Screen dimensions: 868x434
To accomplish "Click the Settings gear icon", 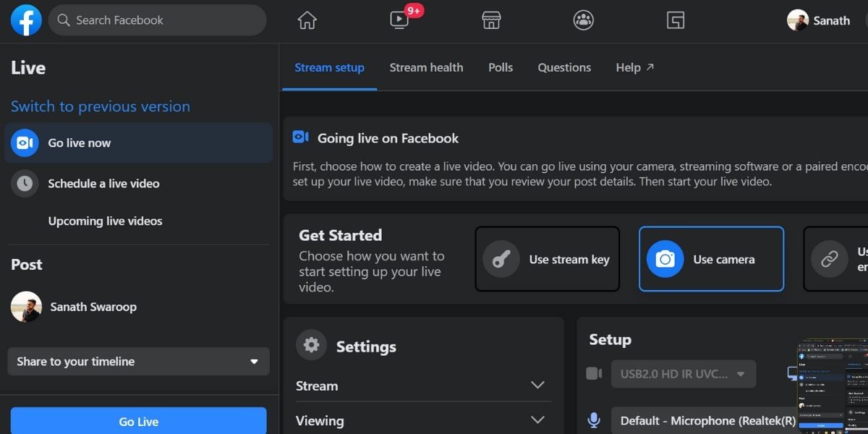I will (312, 345).
